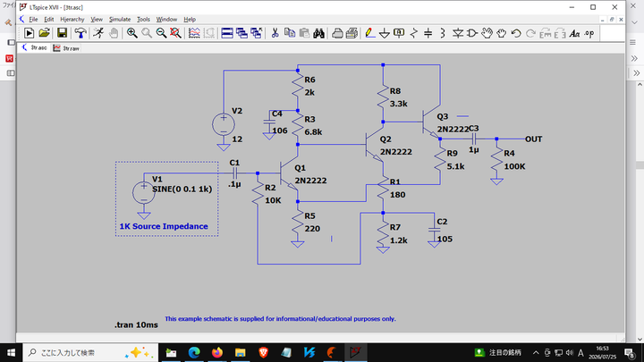This screenshot has width=644, height=362.
Task: Click the Windows Start button
Action: (x=11, y=352)
